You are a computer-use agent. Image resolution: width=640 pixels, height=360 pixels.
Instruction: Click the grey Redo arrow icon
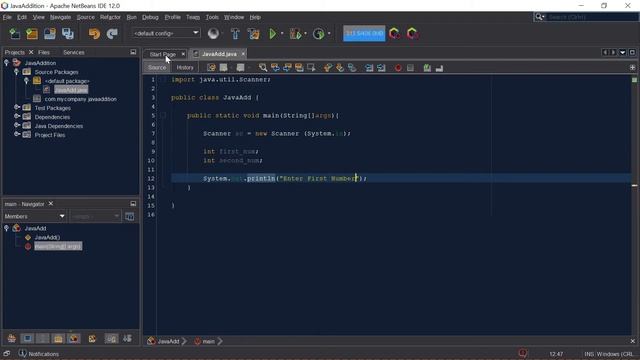pos(112,33)
